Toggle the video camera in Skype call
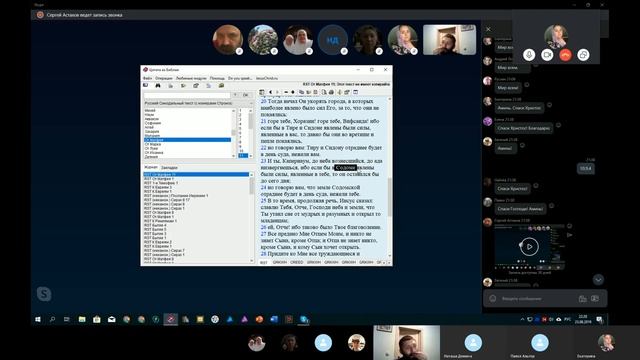The image size is (640, 360). (547, 55)
